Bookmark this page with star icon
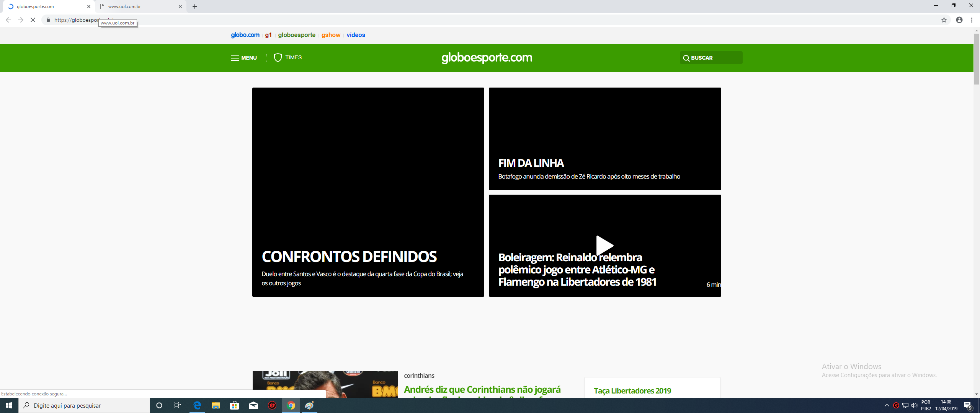980x413 pixels. 944,20
